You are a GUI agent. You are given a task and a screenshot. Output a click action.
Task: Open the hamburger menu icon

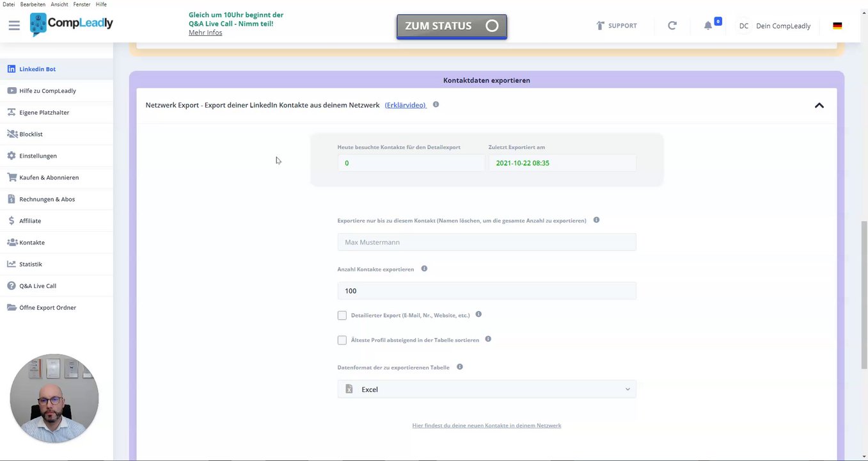point(14,26)
